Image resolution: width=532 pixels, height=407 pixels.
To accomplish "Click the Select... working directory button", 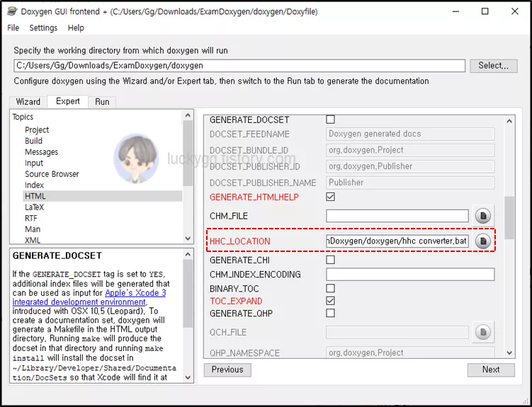I will point(493,66).
